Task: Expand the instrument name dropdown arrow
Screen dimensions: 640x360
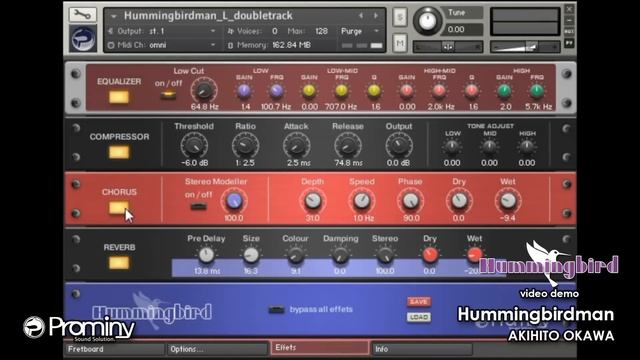Action: click(x=113, y=16)
